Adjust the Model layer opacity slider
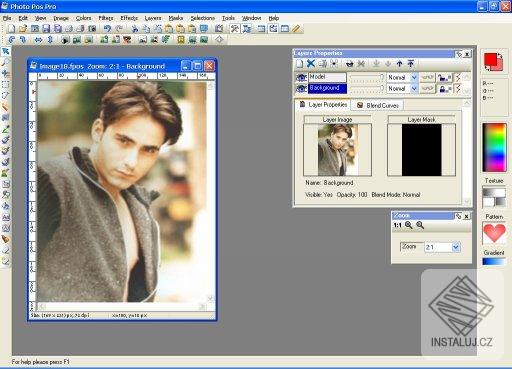Image resolution: width=512 pixels, height=369 pixels. (367, 77)
